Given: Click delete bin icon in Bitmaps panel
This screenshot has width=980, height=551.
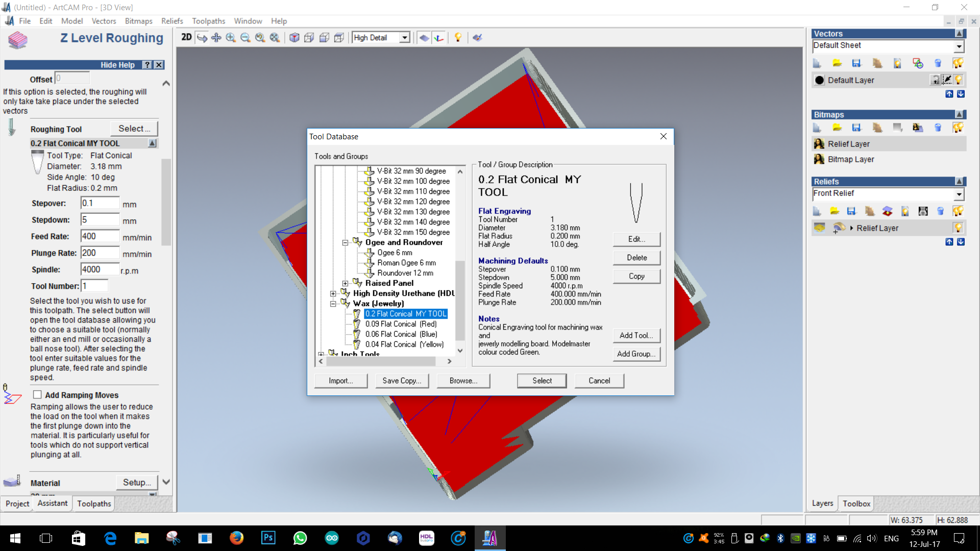Looking at the screenshot, I should [938, 128].
